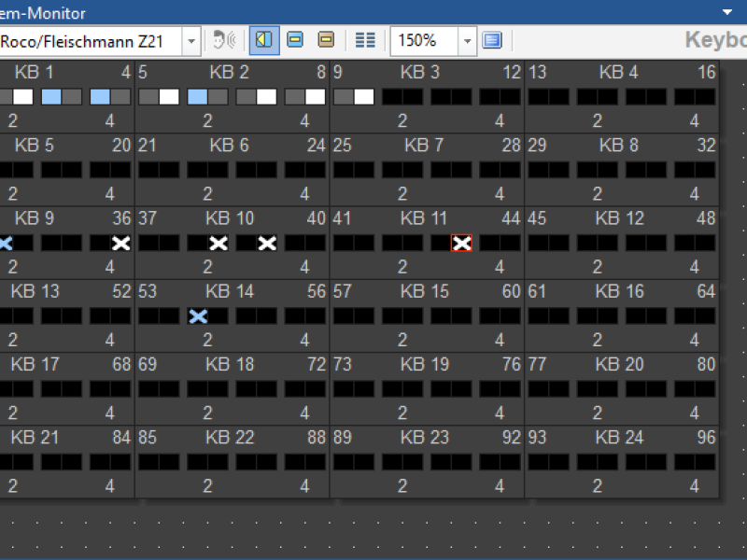
Task: Toggle left light-blue key of address 6 in KB 2
Action: click(197, 97)
